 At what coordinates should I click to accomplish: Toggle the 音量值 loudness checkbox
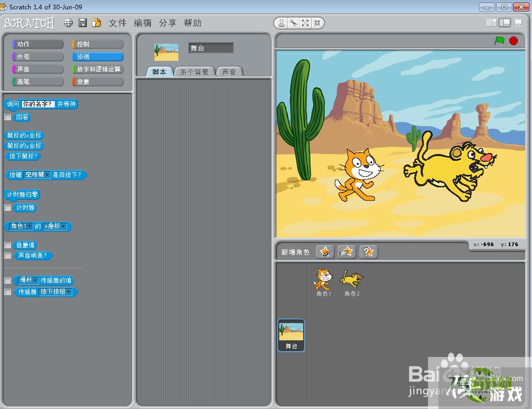click(x=7, y=245)
